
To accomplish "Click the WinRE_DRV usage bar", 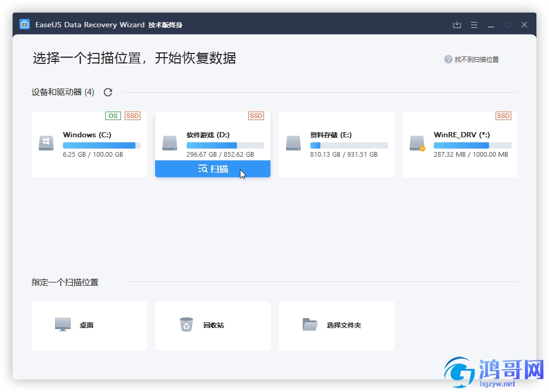I will [473, 145].
